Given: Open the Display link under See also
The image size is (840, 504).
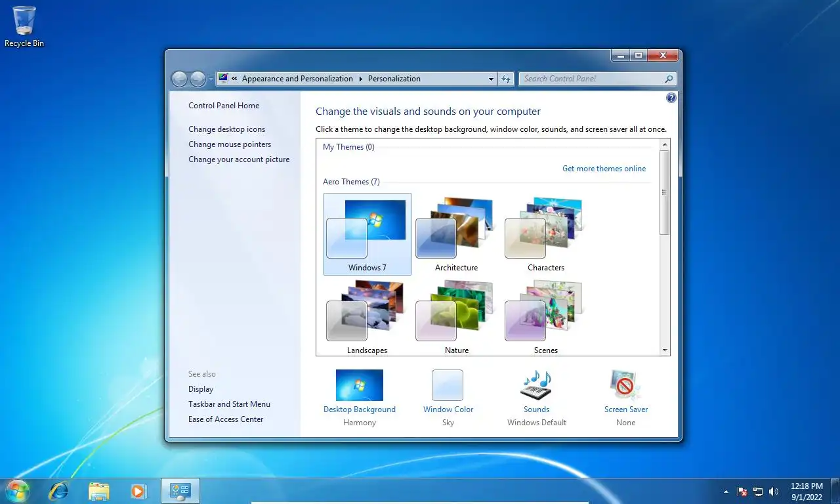Looking at the screenshot, I should coord(201,389).
